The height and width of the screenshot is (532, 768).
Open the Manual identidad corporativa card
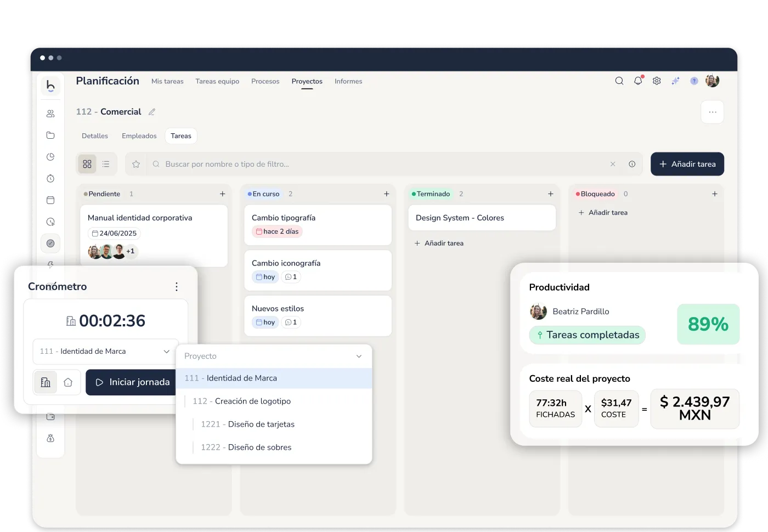click(x=154, y=236)
